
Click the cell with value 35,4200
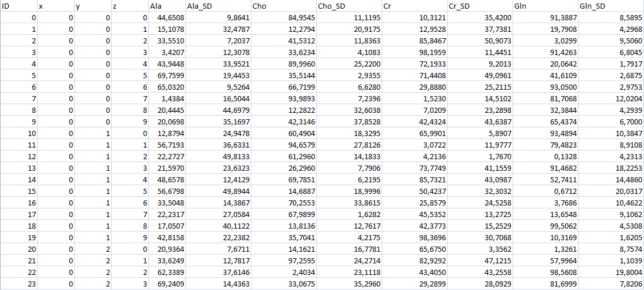[480, 18]
